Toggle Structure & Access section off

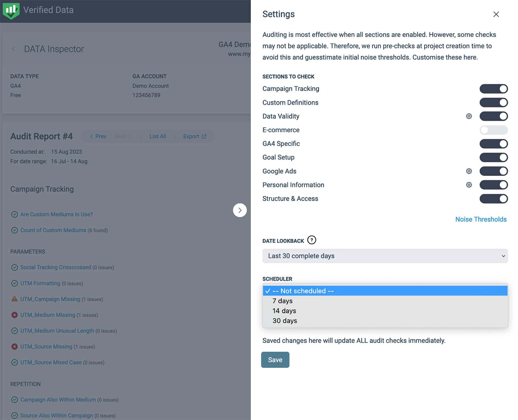pos(493,199)
